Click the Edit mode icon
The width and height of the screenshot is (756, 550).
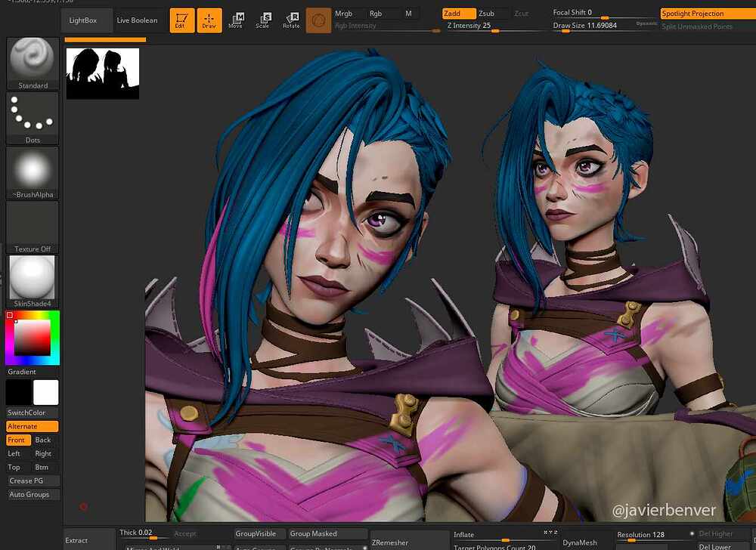(181, 20)
